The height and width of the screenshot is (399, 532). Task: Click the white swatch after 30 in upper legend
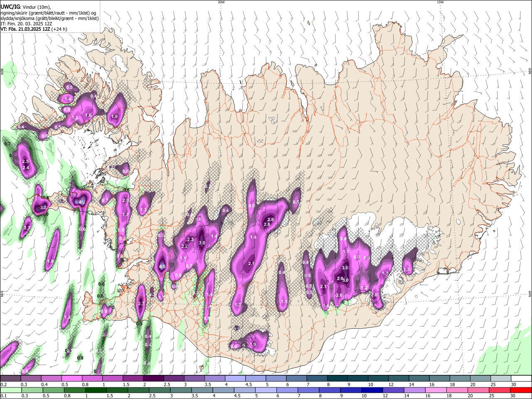521,379
